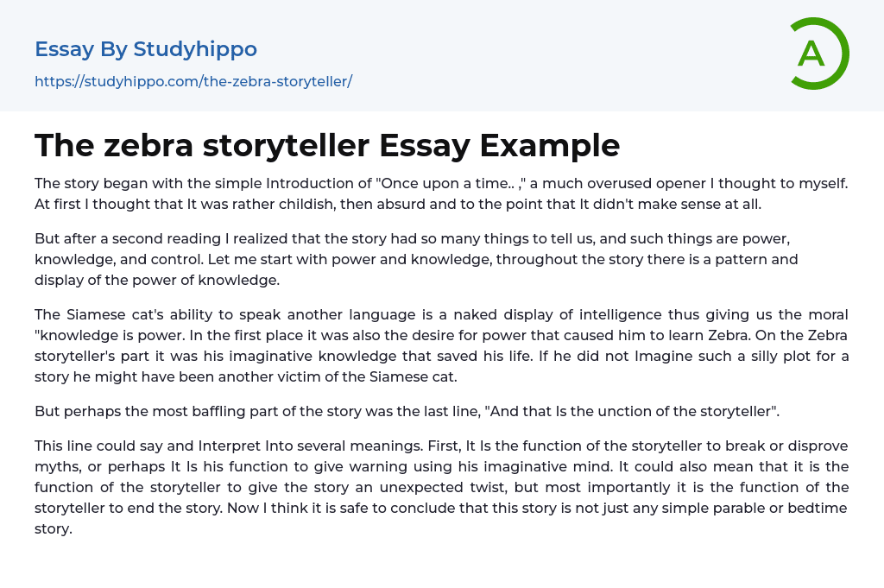Open the studyhippo.com zebra storyteller URL
Image resolution: width=884 pixels, height=588 pixels.
193,81
